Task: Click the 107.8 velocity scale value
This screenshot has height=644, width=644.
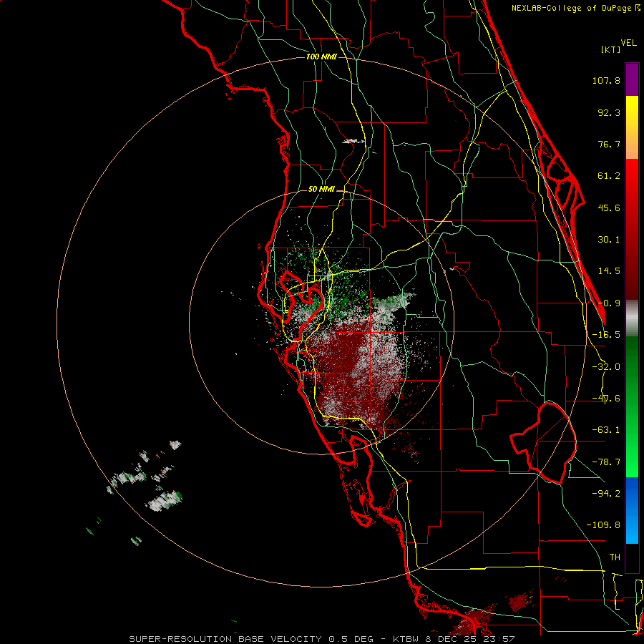Action: [x=606, y=80]
